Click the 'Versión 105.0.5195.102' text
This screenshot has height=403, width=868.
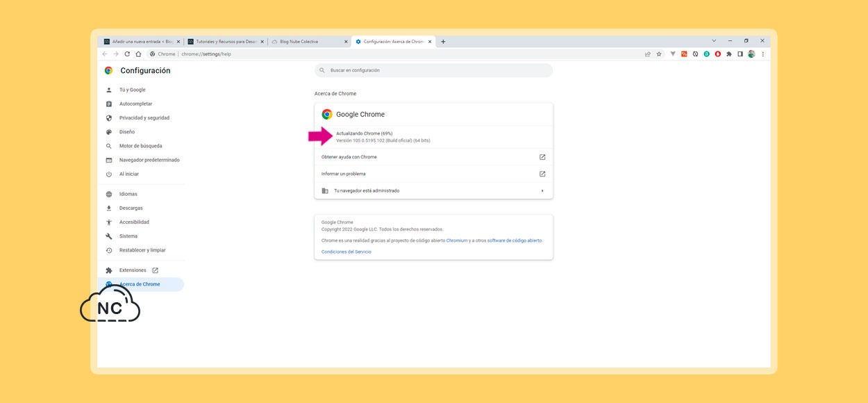point(383,140)
